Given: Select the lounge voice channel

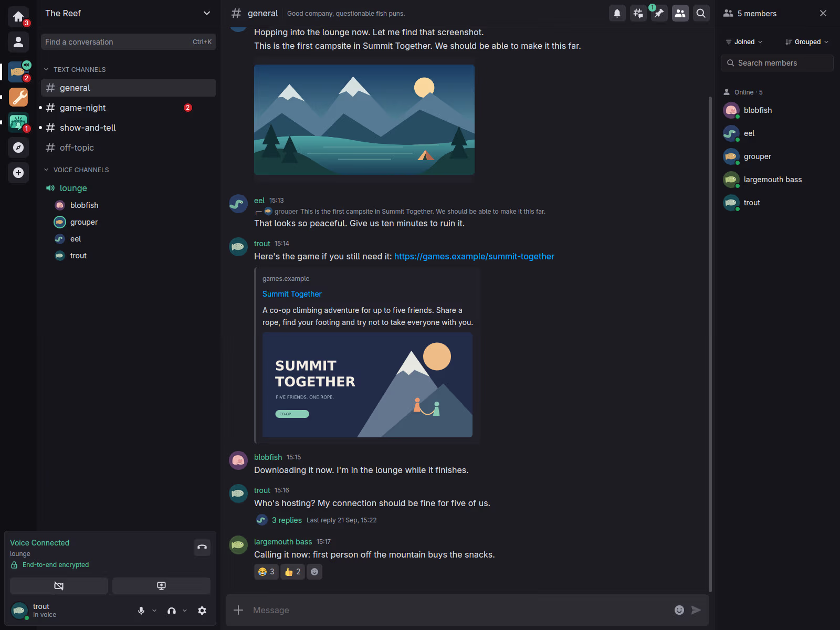Looking at the screenshot, I should pos(129,188).
